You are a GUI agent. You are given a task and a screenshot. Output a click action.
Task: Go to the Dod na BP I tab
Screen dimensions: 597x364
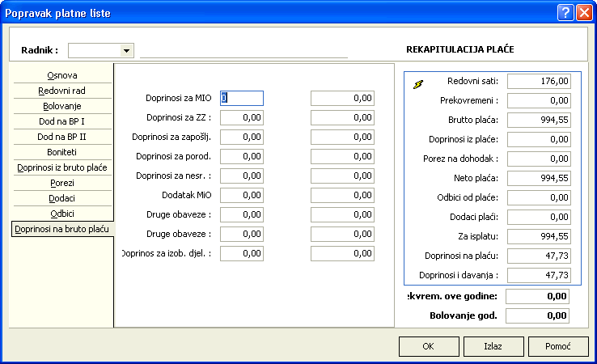pos(62,121)
